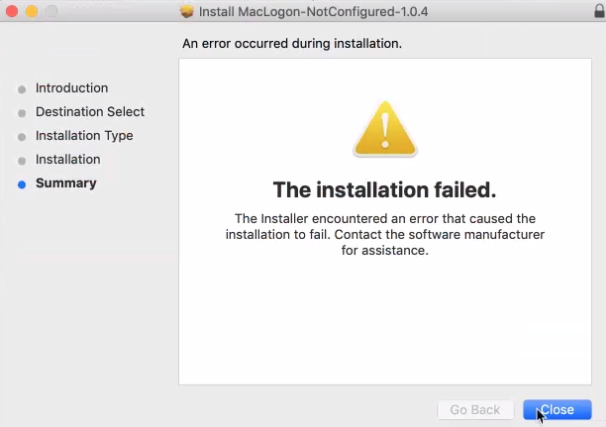This screenshot has height=427, width=606.
Task: Click the Installation Type step bullet
Action: tap(22, 137)
